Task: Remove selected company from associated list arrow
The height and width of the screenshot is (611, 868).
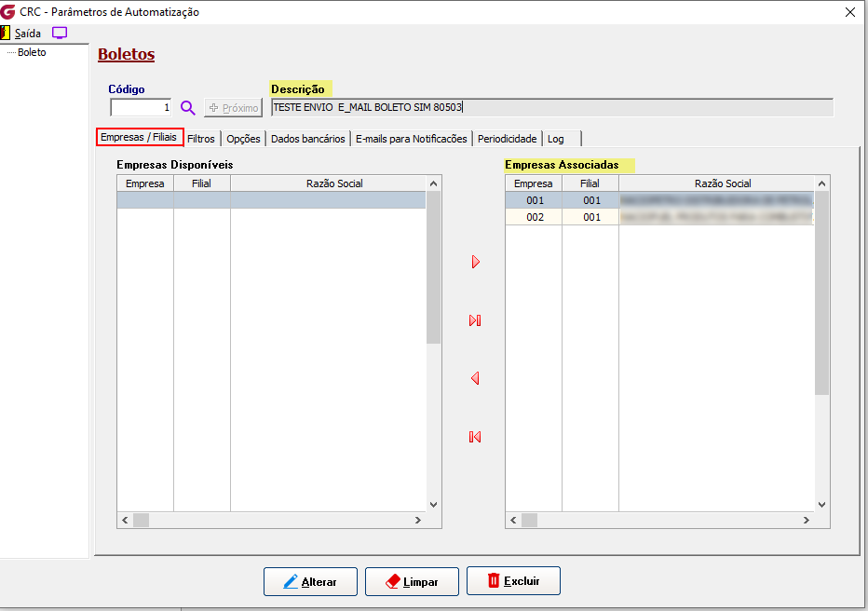Action: coord(475,378)
